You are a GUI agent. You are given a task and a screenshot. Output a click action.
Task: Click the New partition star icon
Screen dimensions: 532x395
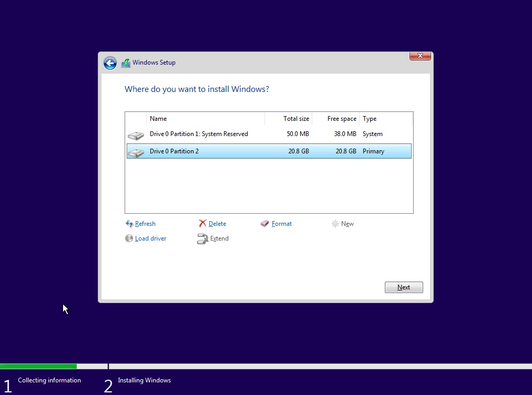(335, 224)
